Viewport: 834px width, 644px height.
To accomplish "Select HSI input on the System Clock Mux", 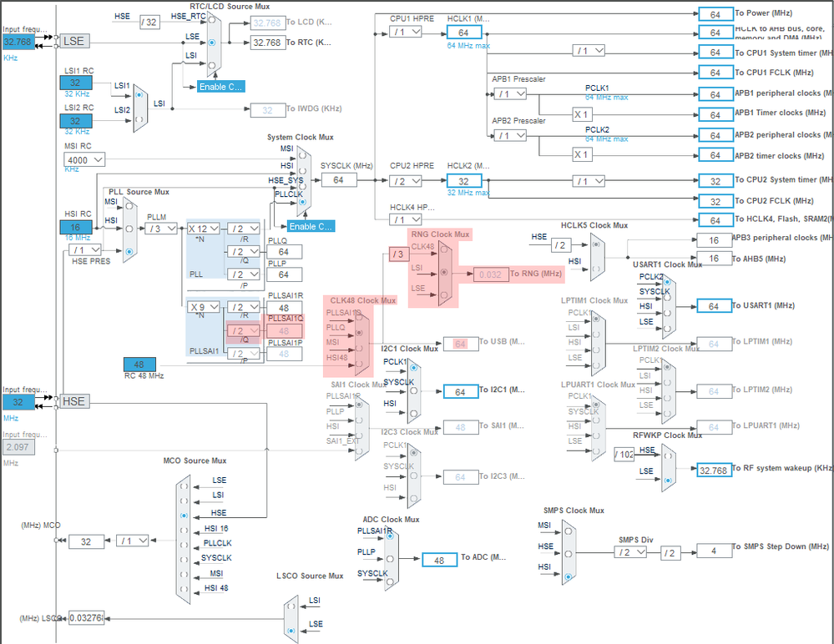I will (302, 171).
